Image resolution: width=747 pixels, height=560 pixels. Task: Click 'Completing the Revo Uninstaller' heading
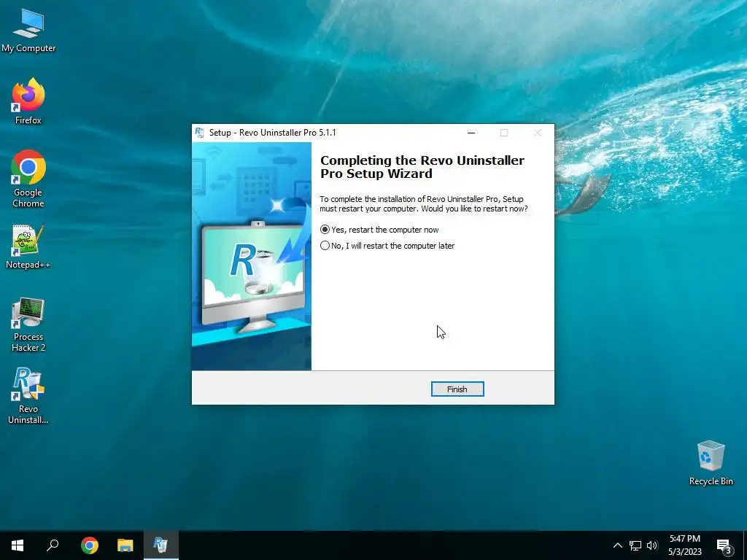[x=422, y=167]
